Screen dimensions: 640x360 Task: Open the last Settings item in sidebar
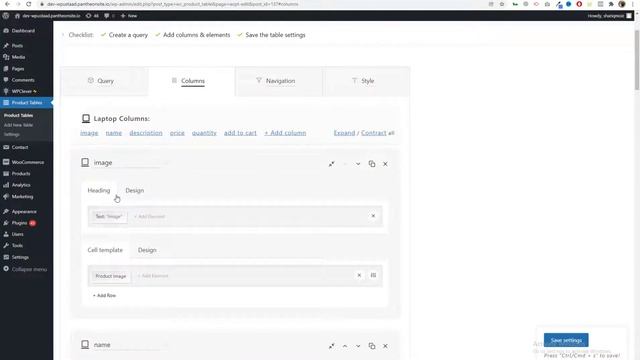coord(20,257)
